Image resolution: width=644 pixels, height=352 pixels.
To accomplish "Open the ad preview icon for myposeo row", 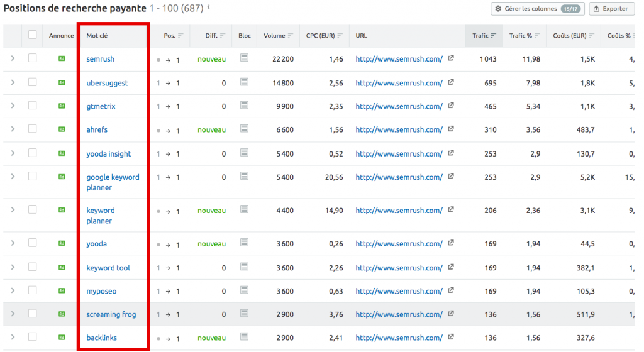I will 62,291.
